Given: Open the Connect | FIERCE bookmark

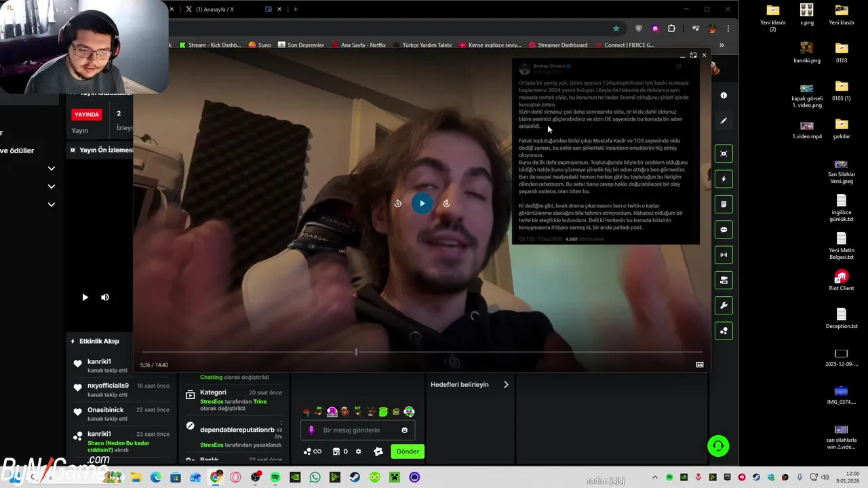Looking at the screenshot, I should tap(625, 45).
